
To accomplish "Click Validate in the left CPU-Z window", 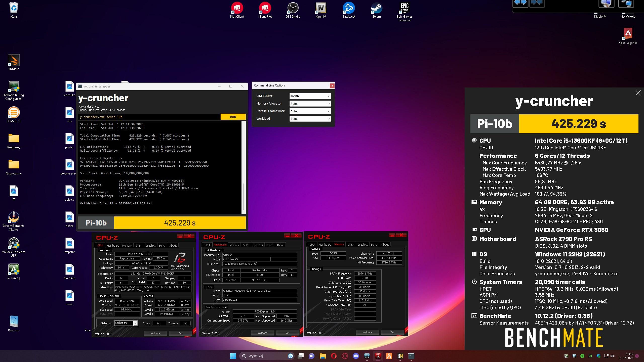I will [x=155, y=333].
